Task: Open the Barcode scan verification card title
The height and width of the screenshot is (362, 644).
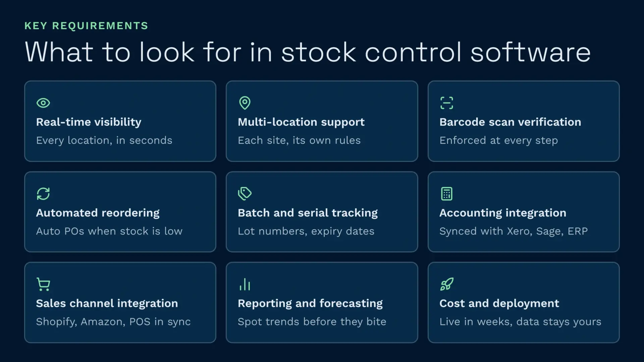Action: (x=510, y=122)
